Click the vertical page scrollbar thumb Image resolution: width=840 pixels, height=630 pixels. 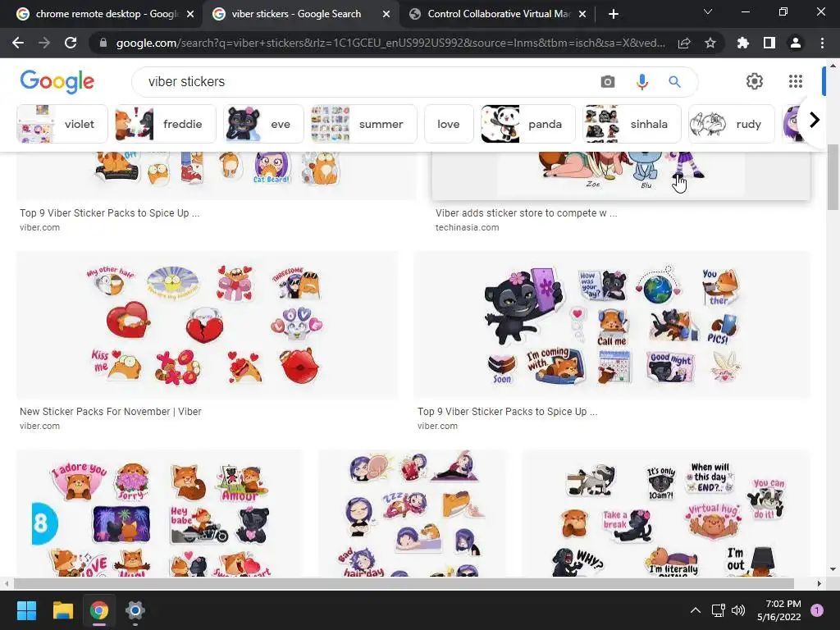click(x=833, y=177)
